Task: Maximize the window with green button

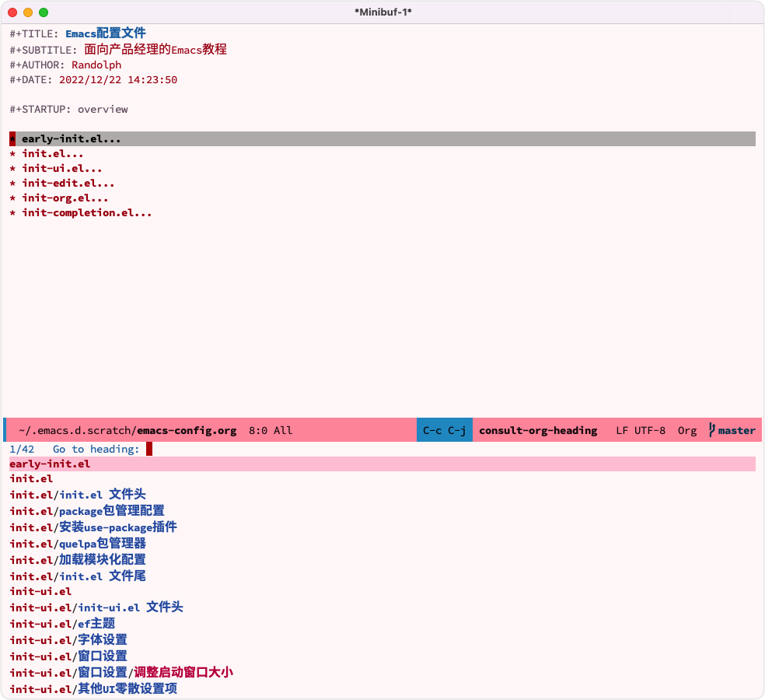Action: (x=44, y=12)
